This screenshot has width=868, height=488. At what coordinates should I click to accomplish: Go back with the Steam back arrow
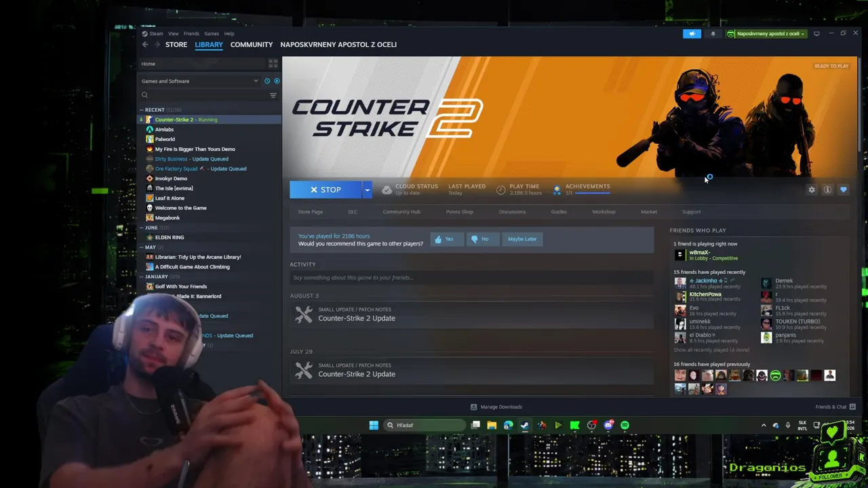pyautogui.click(x=145, y=45)
